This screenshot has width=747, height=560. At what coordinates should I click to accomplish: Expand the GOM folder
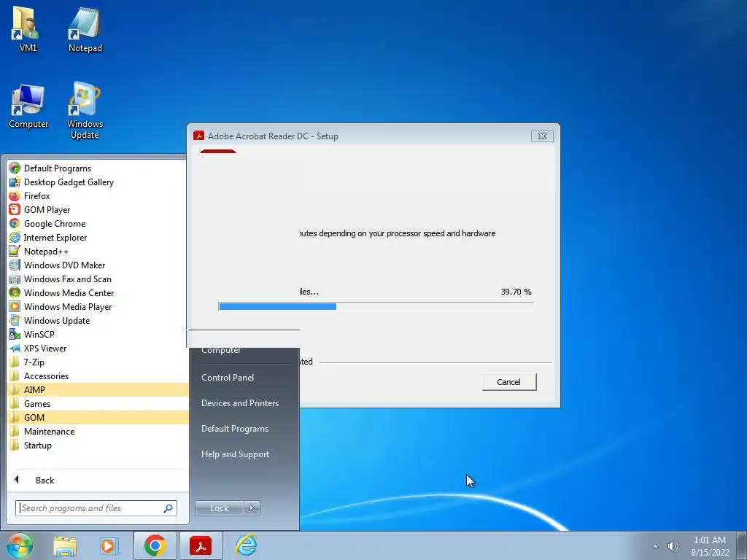[97, 417]
